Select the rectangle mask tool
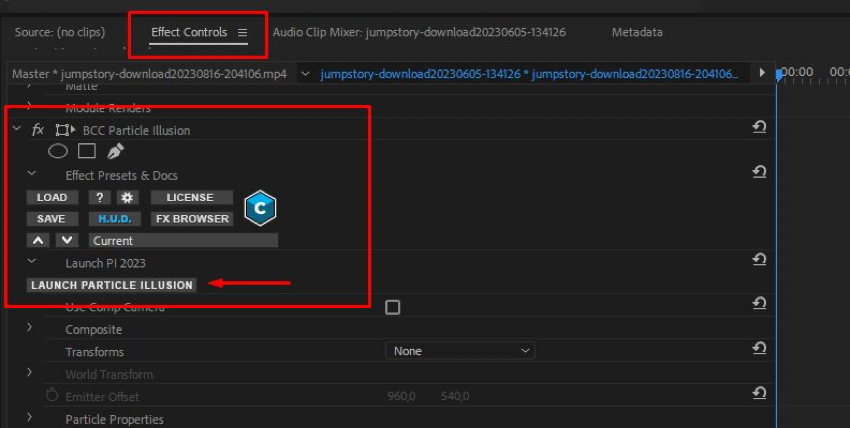This screenshot has height=428, width=850. pos(87,151)
